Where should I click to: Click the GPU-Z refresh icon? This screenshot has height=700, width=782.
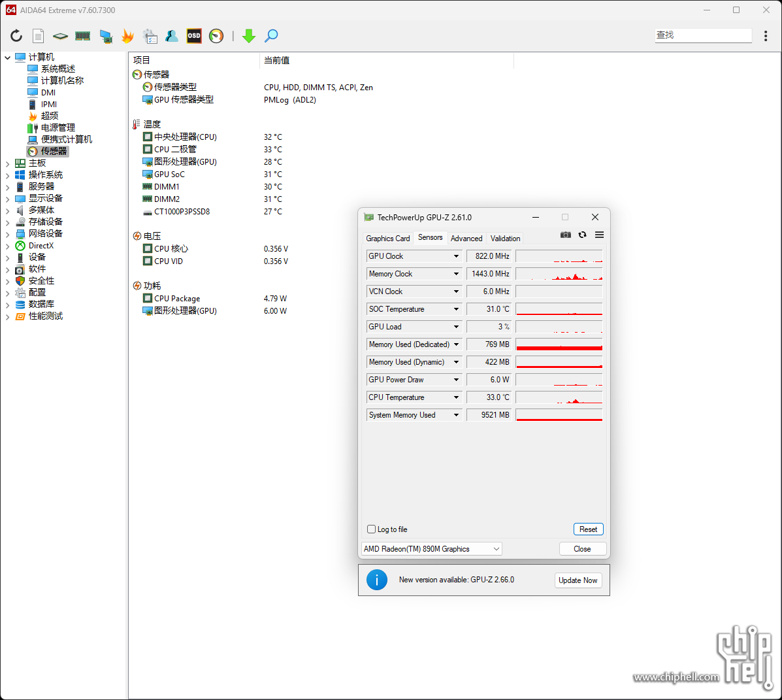coord(583,235)
